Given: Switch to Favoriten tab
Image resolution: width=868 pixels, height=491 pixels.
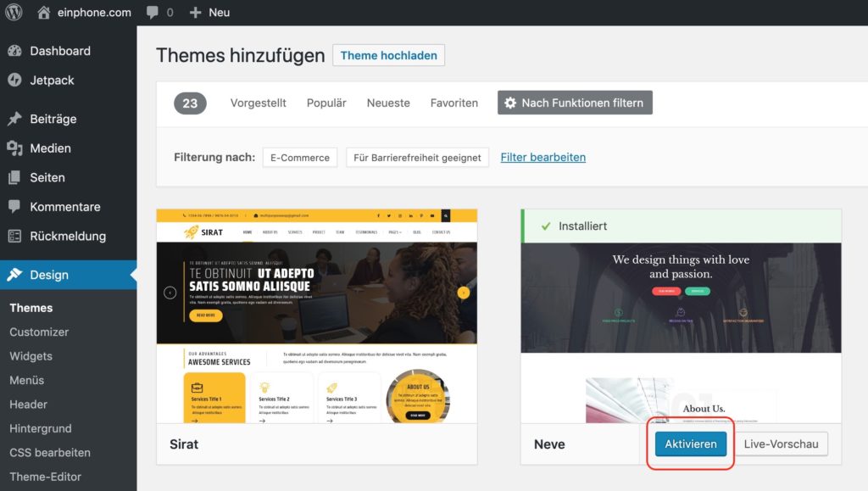Looking at the screenshot, I should click(x=454, y=103).
